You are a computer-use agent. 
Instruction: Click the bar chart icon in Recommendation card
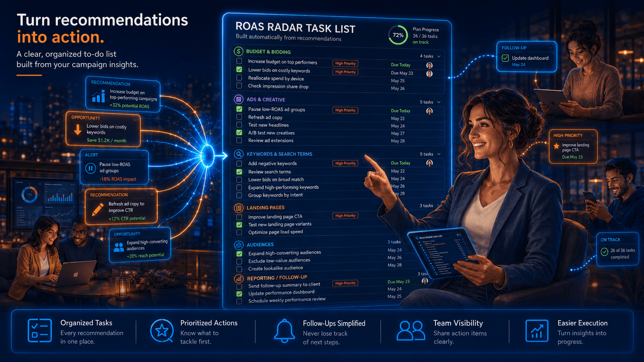[x=98, y=96]
